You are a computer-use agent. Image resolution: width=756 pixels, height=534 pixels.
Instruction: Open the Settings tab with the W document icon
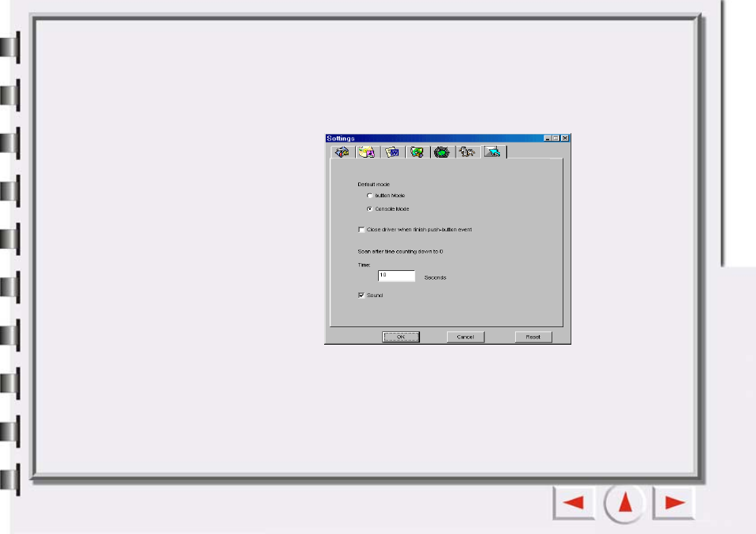click(392, 152)
